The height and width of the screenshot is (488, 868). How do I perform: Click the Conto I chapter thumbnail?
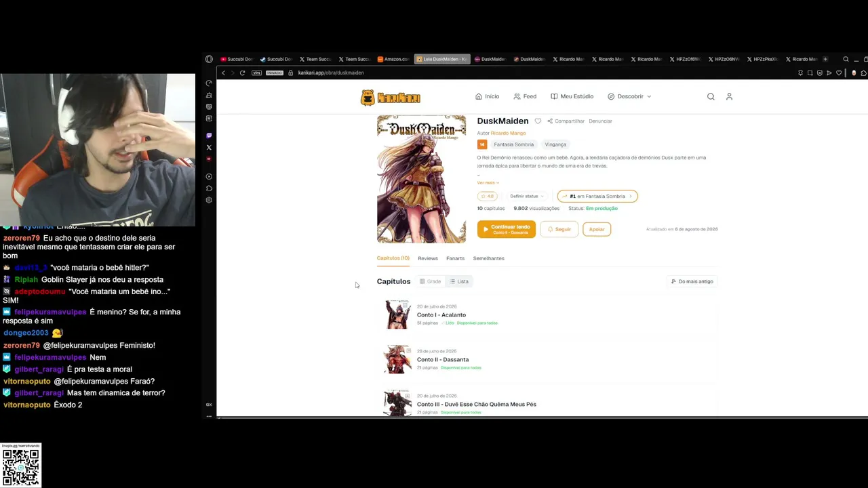click(x=397, y=314)
